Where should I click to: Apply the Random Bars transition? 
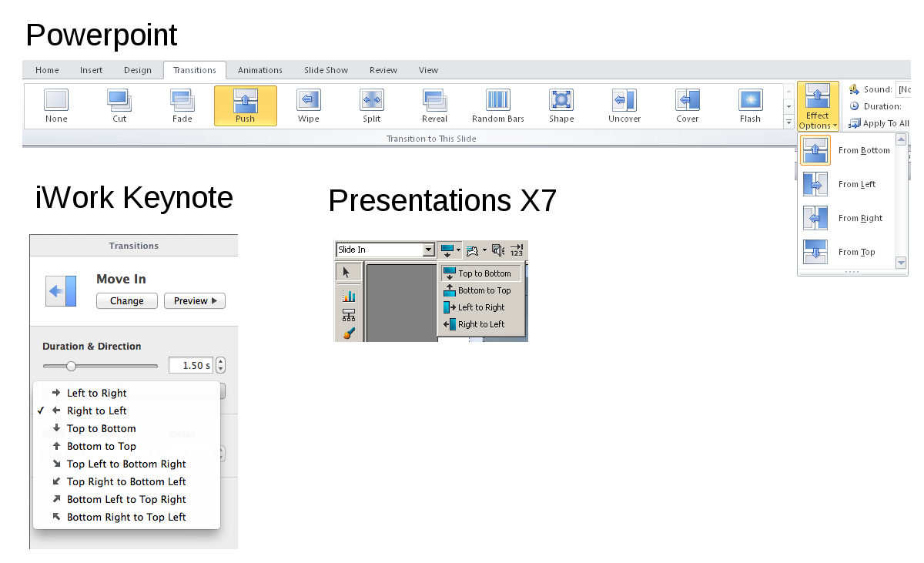[497, 101]
